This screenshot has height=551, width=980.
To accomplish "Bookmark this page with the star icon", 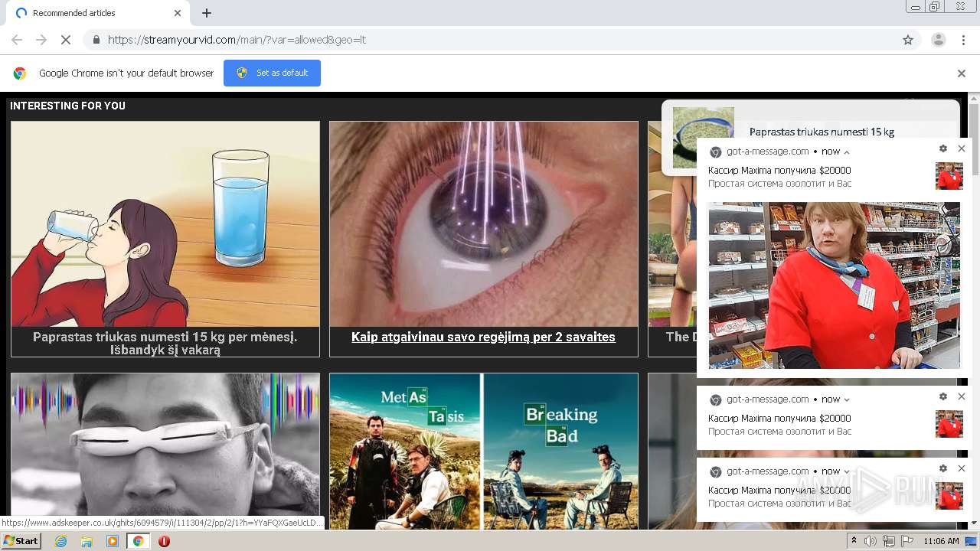I will 908,40.
